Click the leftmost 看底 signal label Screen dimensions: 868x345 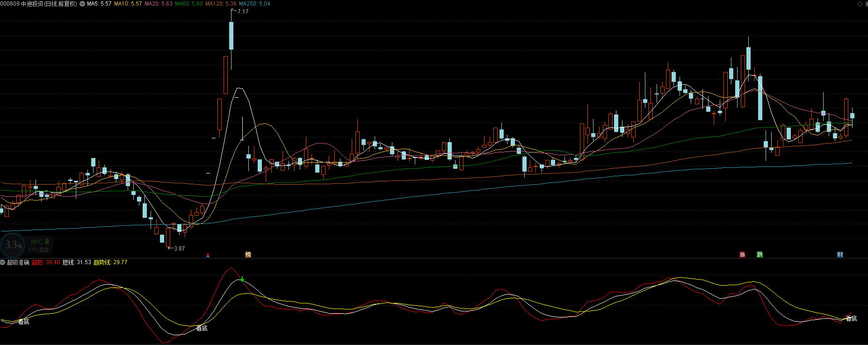coord(24,322)
